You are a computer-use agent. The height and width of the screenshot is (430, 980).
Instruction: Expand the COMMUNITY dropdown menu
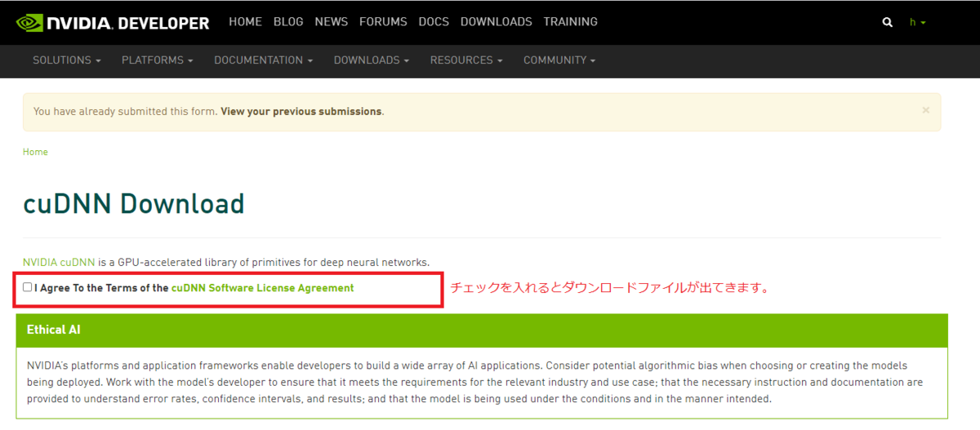[x=559, y=60]
